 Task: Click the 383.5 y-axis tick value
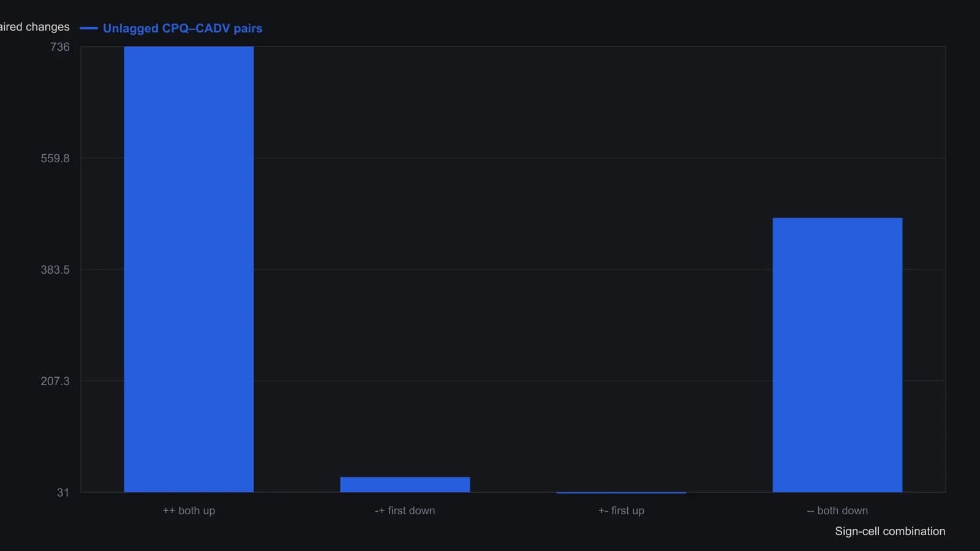[55, 270]
